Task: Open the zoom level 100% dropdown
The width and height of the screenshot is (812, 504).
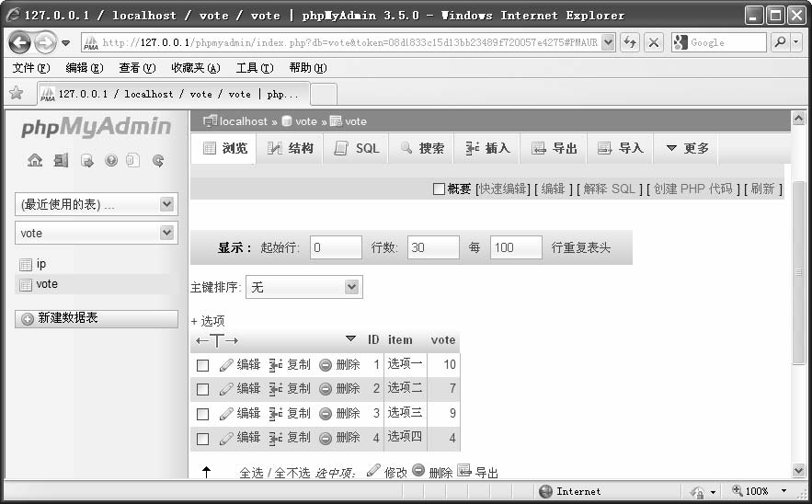Action: pos(784,490)
